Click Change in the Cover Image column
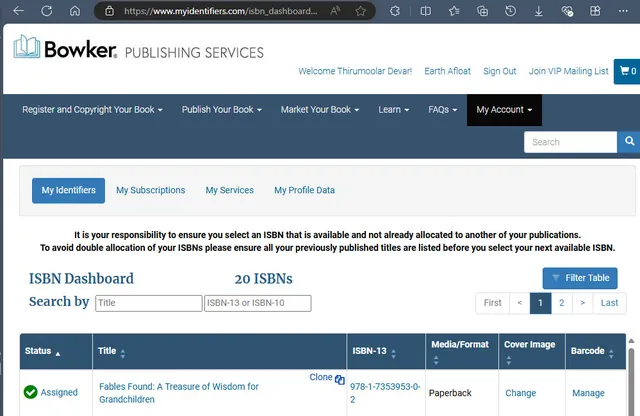This screenshot has height=416, width=640. click(x=520, y=393)
